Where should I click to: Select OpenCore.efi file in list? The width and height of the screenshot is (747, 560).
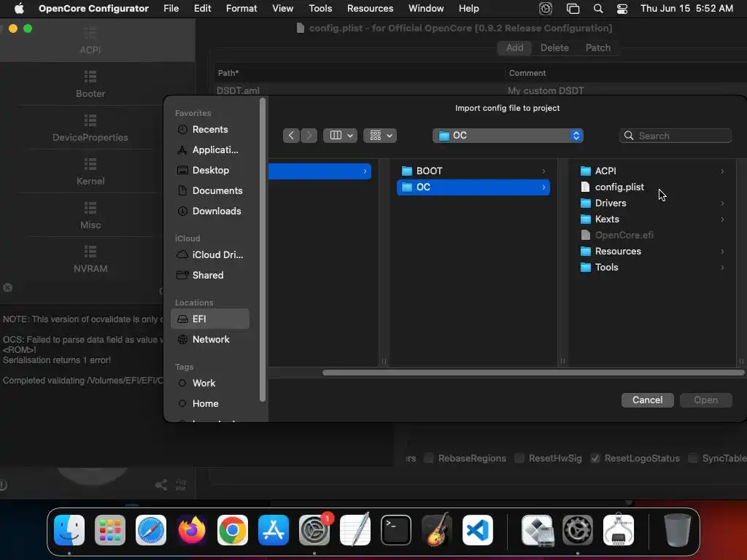(652, 236)
